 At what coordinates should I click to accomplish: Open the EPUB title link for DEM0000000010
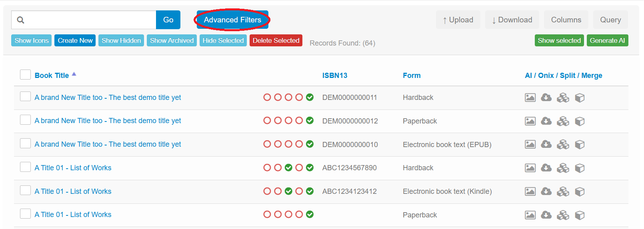[108, 144]
